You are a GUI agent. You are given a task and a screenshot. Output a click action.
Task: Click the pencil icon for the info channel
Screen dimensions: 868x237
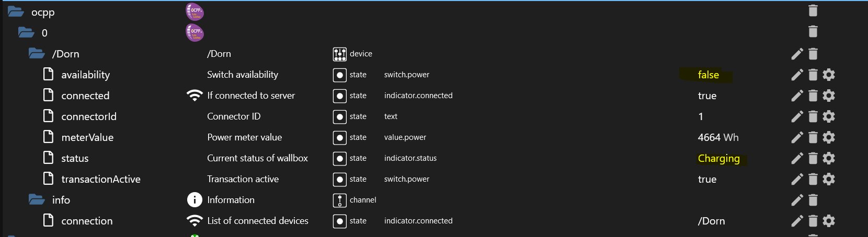click(797, 200)
